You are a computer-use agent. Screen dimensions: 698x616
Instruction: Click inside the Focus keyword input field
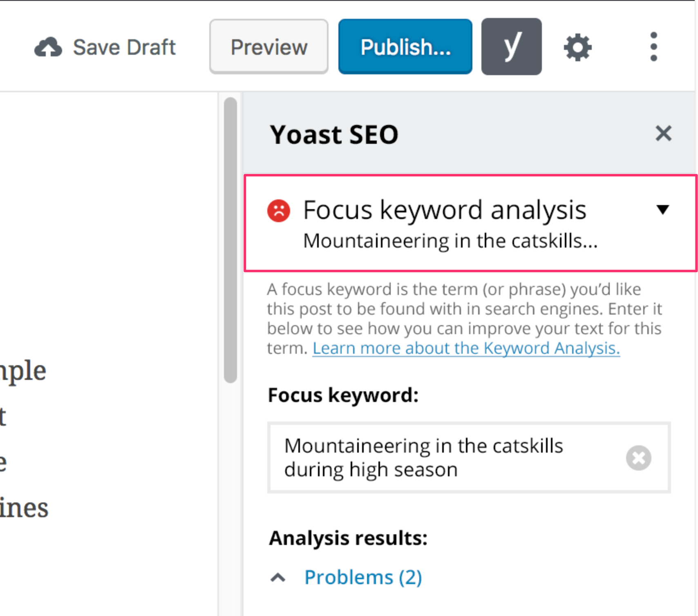click(x=450, y=458)
